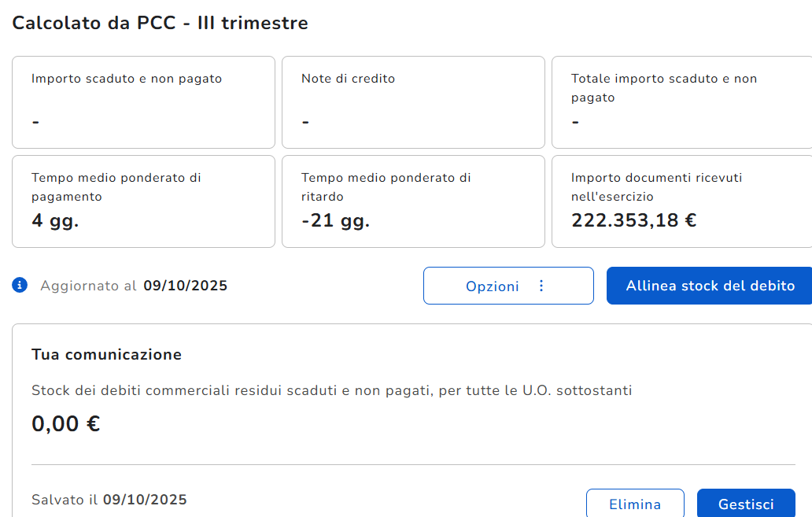Viewport: 812px width, 517px height.
Task: Click the Calcolato da PCC - III trimestre heading
Action: click(x=161, y=24)
